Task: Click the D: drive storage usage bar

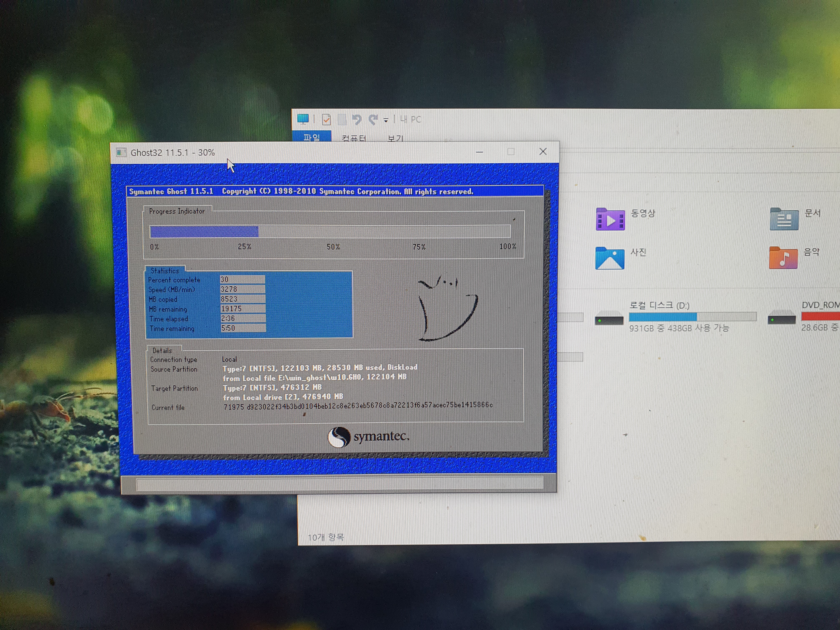Action: click(692, 316)
